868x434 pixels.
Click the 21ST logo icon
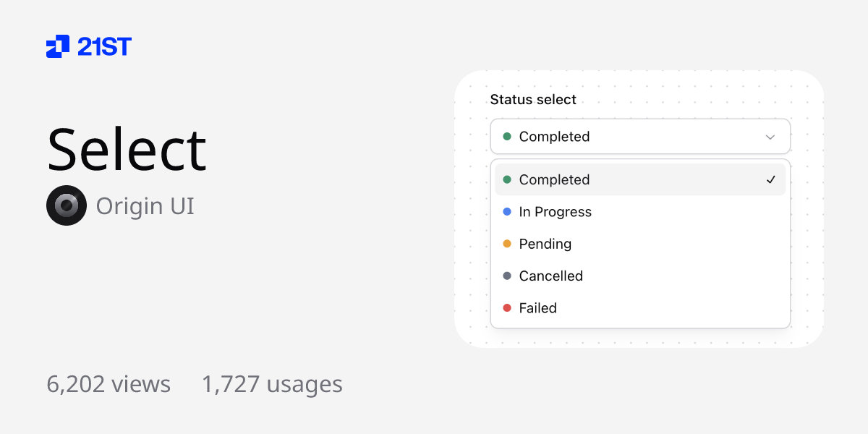tap(58, 46)
